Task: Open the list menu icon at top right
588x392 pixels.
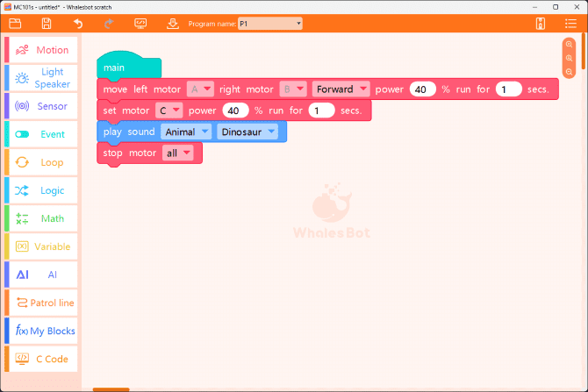Action: tap(570, 24)
